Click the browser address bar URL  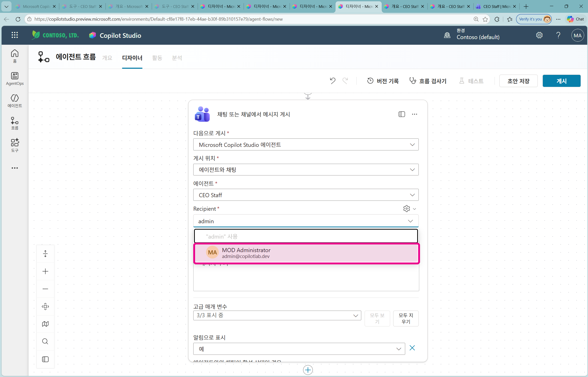pos(158,19)
